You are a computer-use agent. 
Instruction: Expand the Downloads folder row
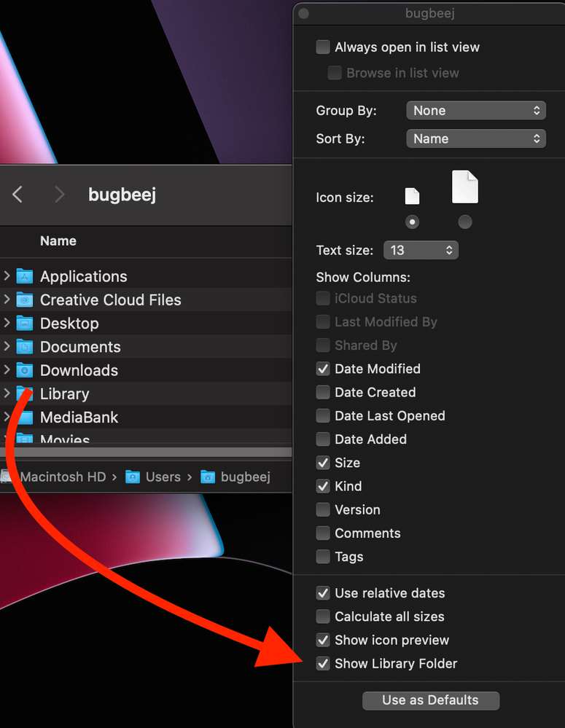7,370
